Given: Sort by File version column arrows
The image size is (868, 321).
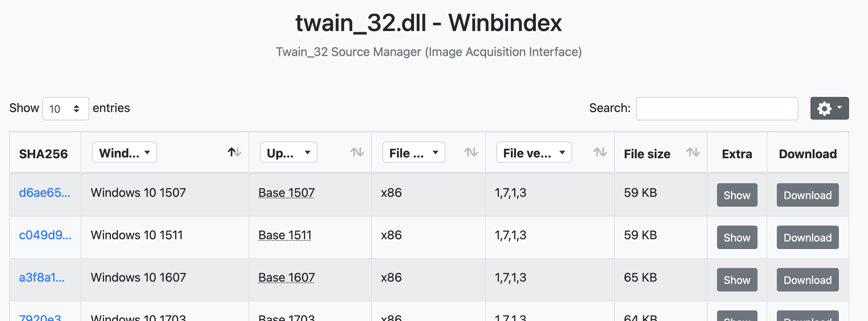Looking at the screenshot, I should click(x=600, y=152).
